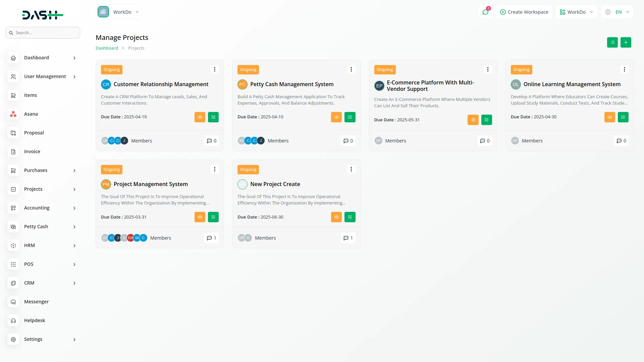Click the notifications chat bubble icon
This screenshot has width=644, height=362.
pos(485,12)
